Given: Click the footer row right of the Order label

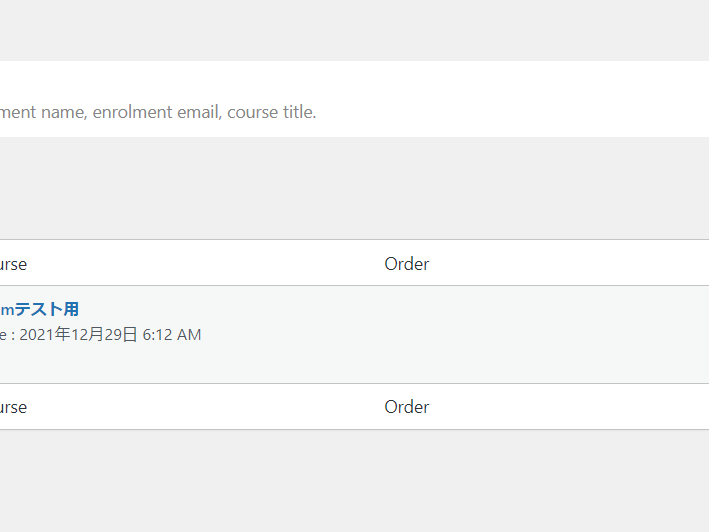Looking at the screenshot, I should coord(569,407).
